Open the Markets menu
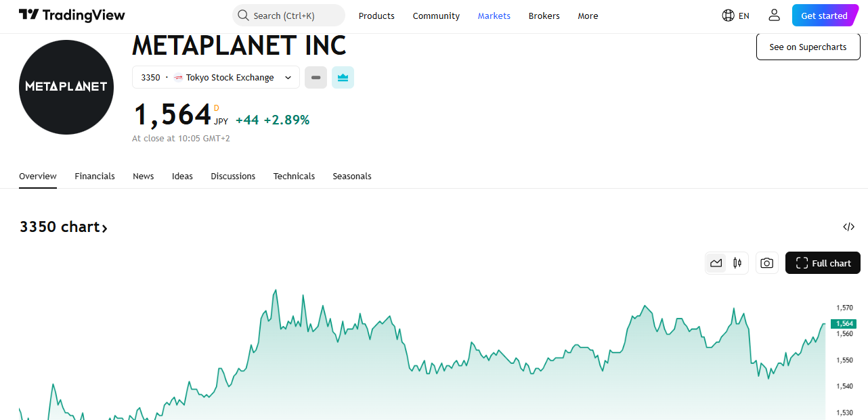The width and height of the screenshot is (868, 420). click(494, 16)
